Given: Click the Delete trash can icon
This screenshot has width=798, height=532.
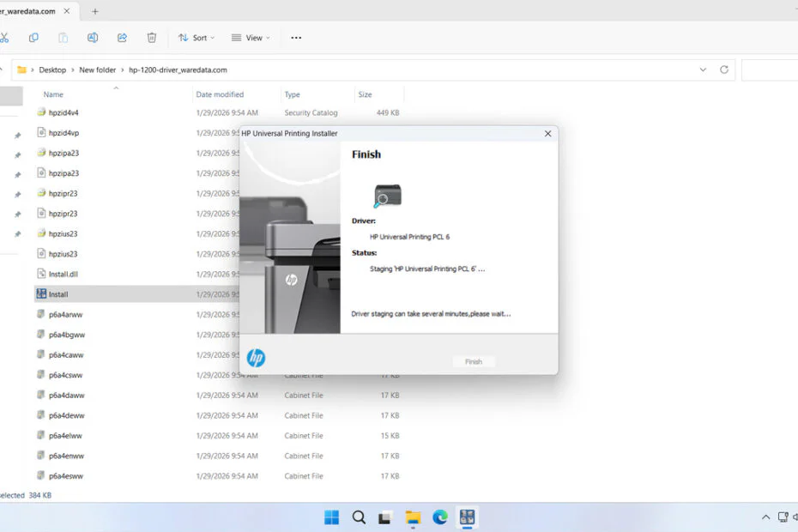Looking at the screenshot, I should pos(152,38).
